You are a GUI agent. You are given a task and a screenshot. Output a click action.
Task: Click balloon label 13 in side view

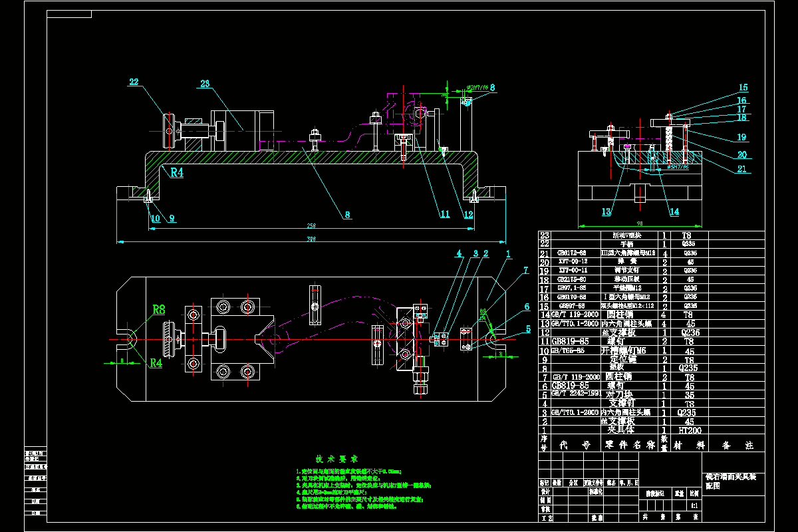click(x=606, y=212)
